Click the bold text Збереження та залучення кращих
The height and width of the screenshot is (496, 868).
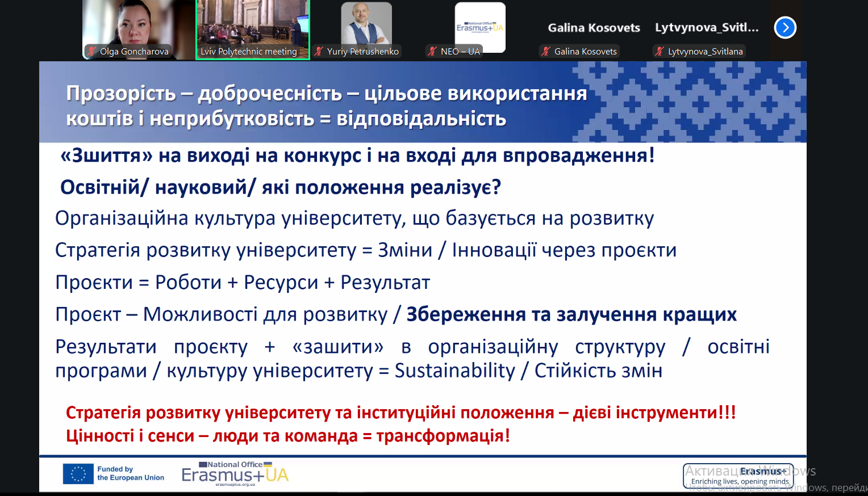click(x=571, y=314)
